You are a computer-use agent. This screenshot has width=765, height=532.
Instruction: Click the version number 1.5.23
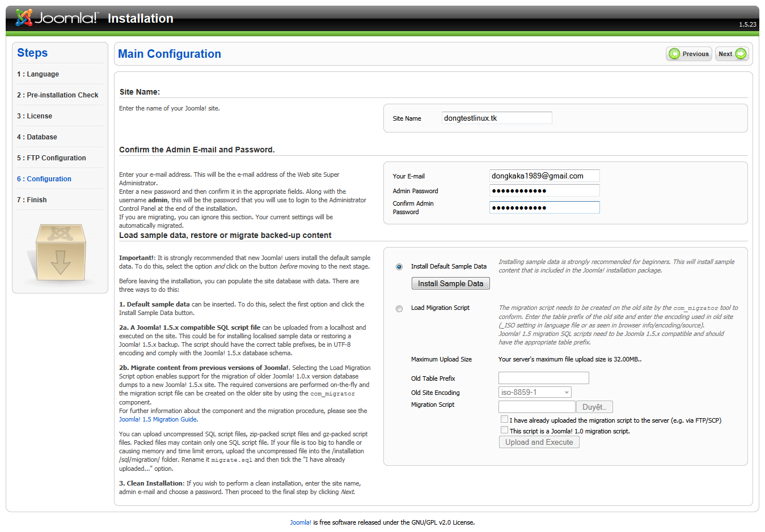747,24
